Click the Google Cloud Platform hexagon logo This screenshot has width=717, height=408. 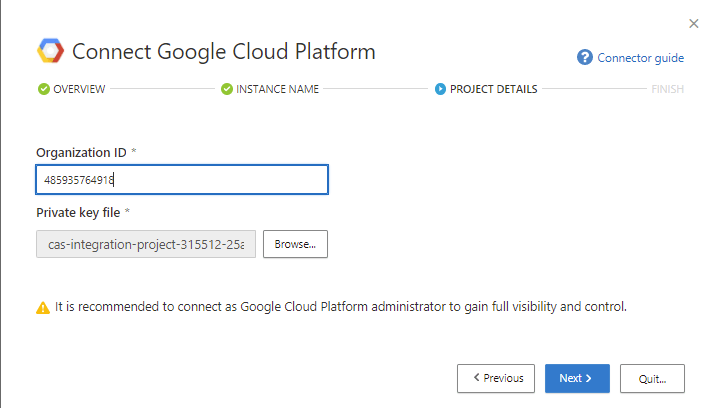(x=50, y=51)
